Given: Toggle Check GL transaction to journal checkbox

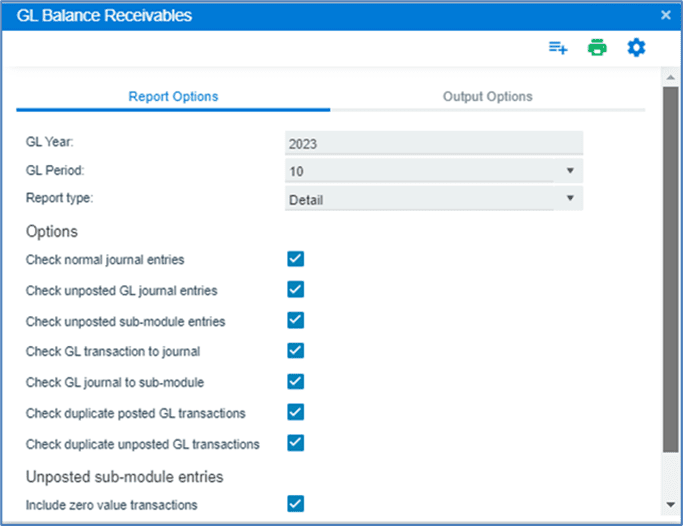Looking at the screenshot, I should click(x=295, y=350).
